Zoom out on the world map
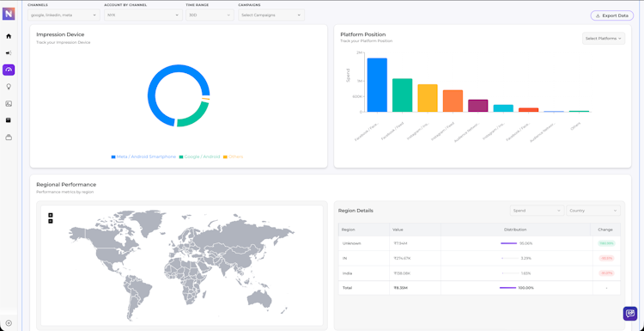This screenshot has width=644, height=331. (x=51, y=221)
